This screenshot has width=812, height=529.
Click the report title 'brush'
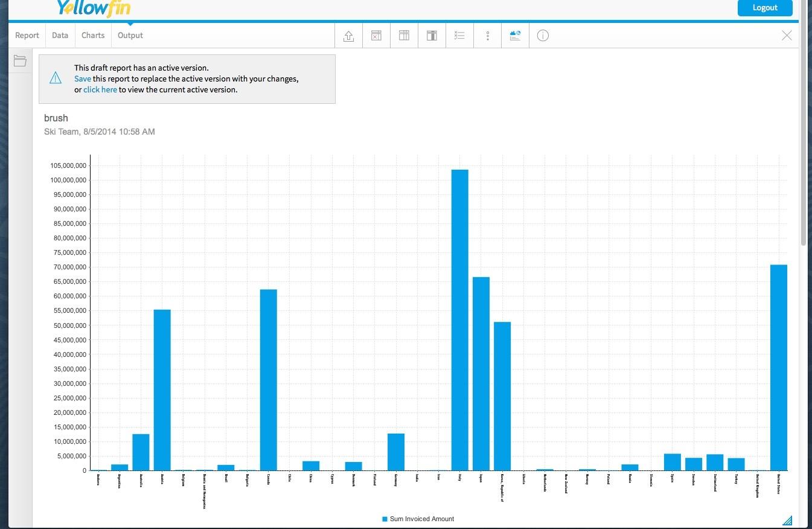56,118
